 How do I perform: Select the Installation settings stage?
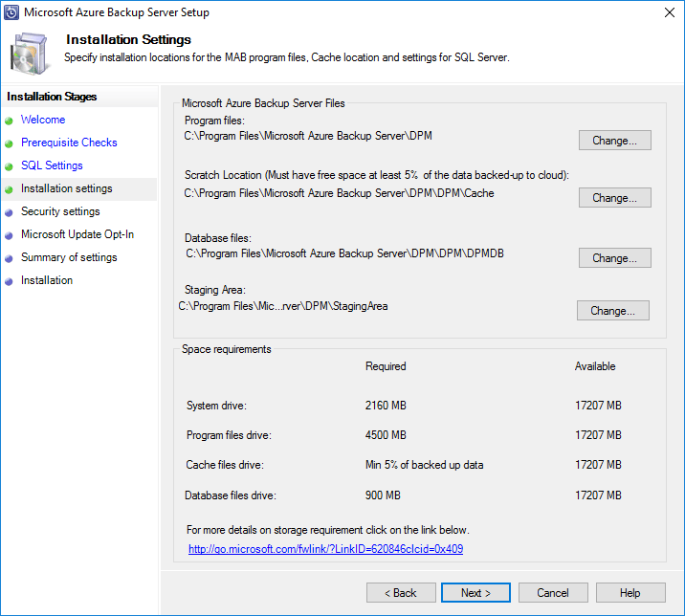pyautogui.click(x=66, y=188)
